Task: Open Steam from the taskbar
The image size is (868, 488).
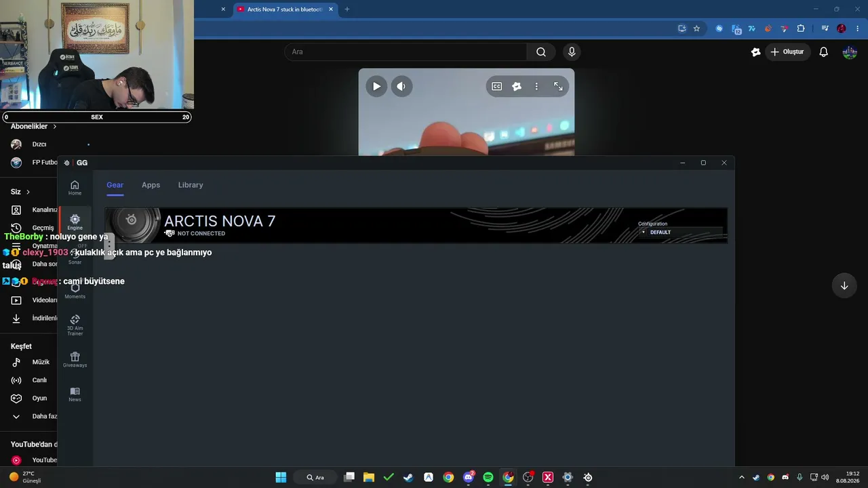Action: tap(408, 477)
